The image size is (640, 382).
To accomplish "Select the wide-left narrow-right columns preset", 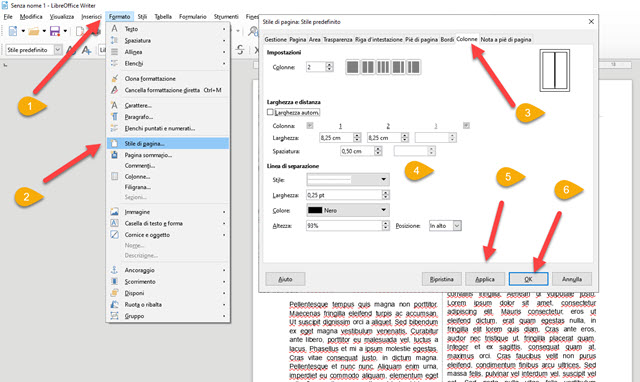I will coord(398,67).
